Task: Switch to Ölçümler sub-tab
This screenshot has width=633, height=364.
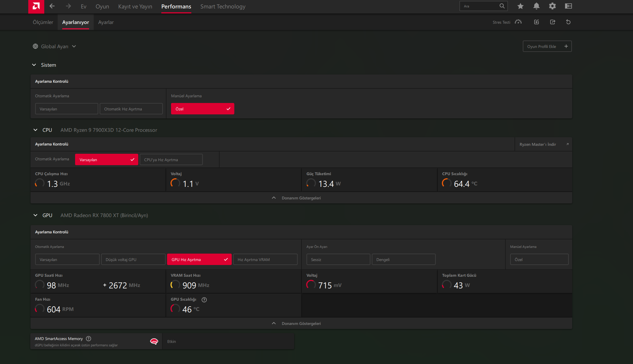Action: pyautogui.click(x=43, y=22)
